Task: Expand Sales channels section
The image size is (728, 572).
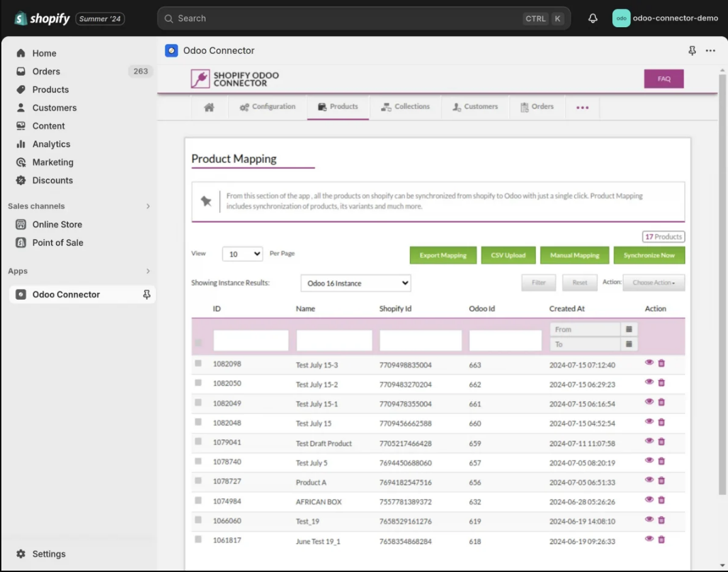Action: pyautogui.click(x=148, y=206)
